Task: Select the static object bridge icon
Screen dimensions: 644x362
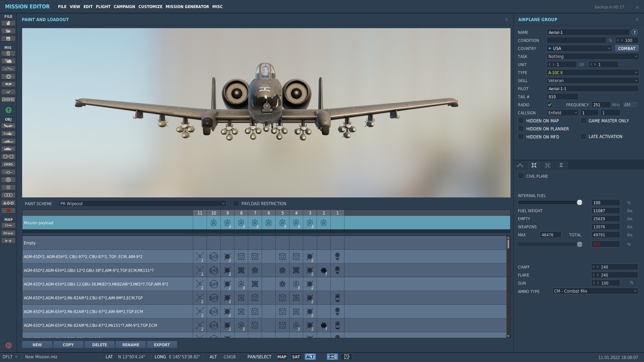Action: point(8,164)
